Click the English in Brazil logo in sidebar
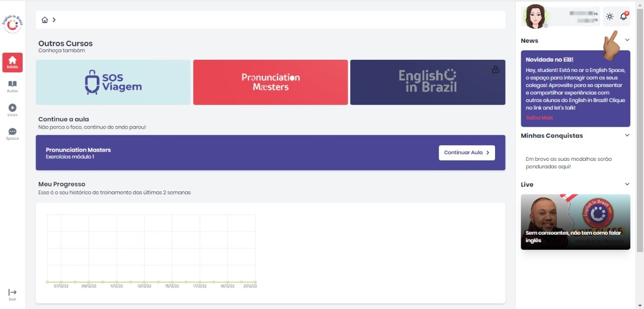 13,24
